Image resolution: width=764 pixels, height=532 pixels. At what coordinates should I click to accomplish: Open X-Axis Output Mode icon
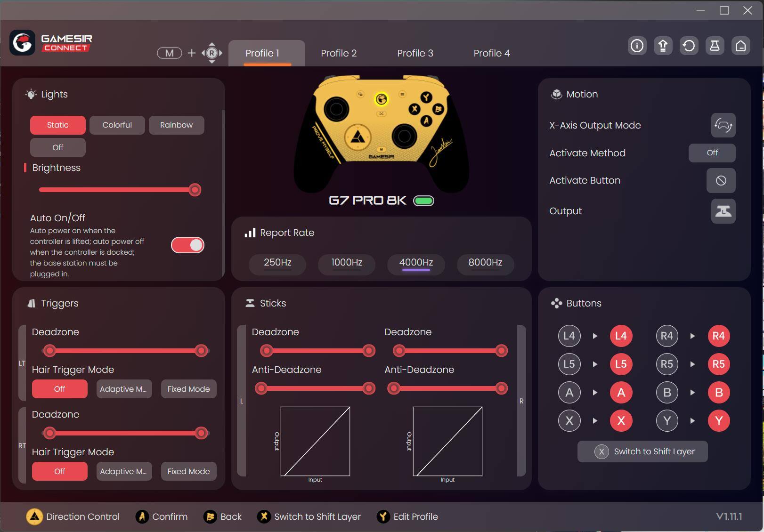pyautogui.click(x=723, y=125)
